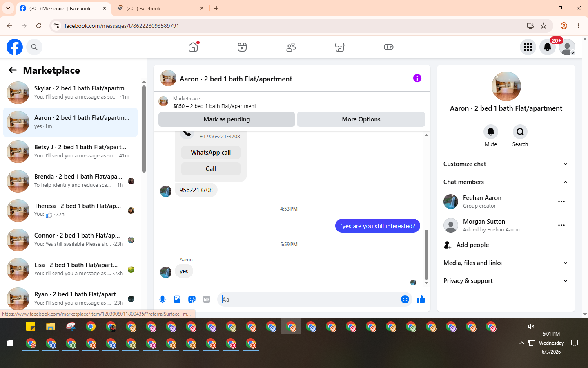Open the Reels video icon
The width and height of the screenshot is (588, 368).
tap(242, 47)
